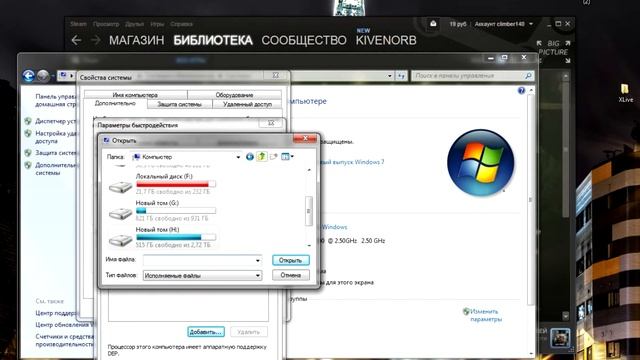
Task: Go forward in the Steam window
Action: point(95,40)
